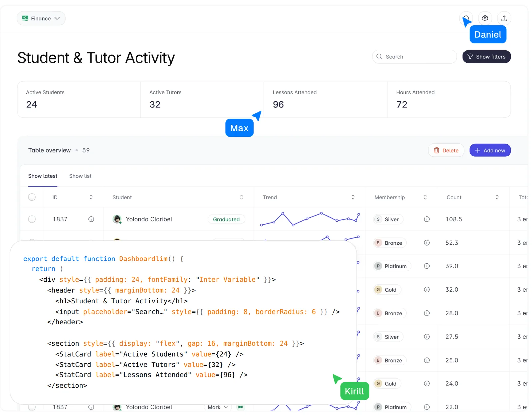The width and height of the screenshot is (532, 415).
Task: Click the trend sparkline in the 108.5 row
Action: click(310, 219)
